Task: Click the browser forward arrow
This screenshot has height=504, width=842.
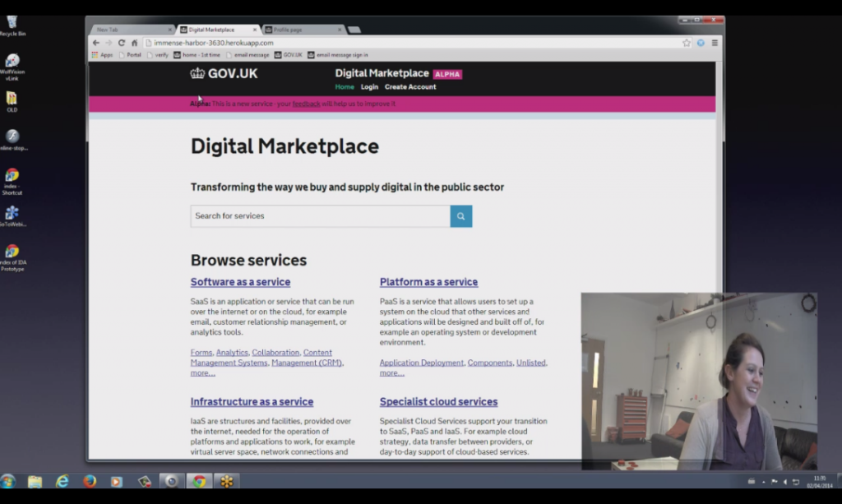Action: (109, 43)
